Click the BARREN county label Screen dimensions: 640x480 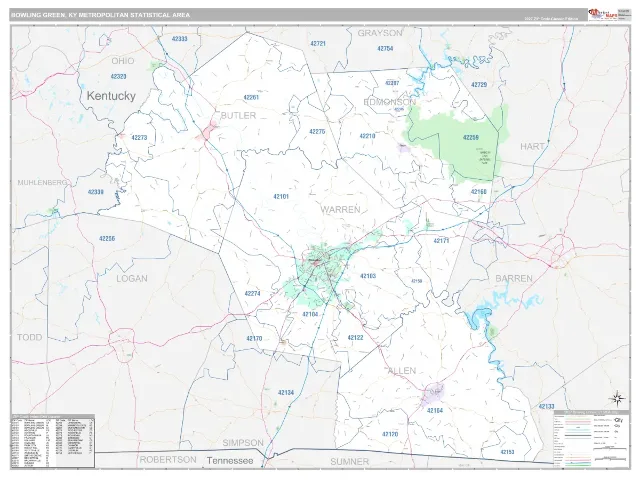pyautogui.click(x=514, y=278)
